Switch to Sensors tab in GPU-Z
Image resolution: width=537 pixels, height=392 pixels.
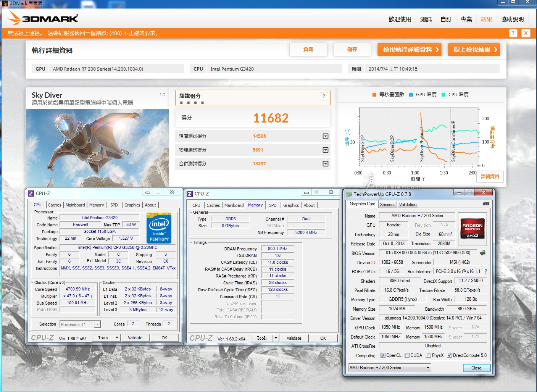click(387, 205)
